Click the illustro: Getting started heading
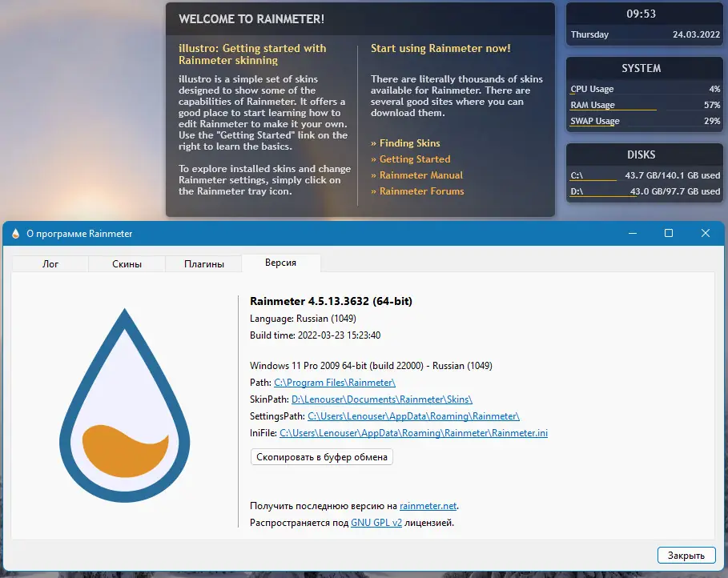 252,54
